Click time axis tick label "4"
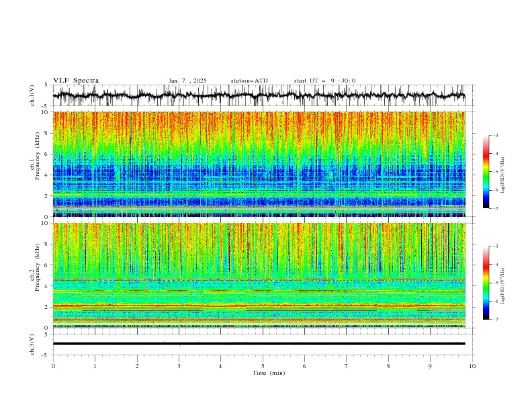This screenshot has width=532, height=411. 220,366
